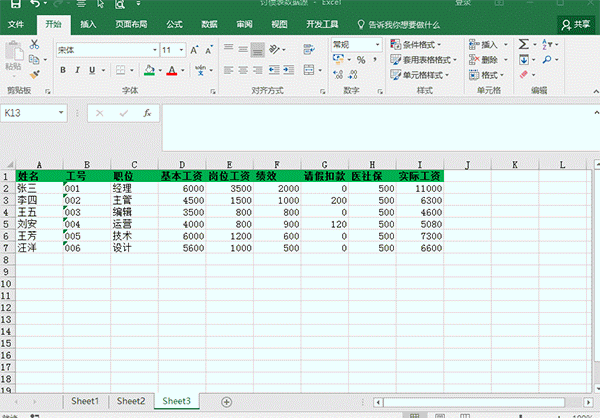The width and height of the screenshot is (600, 418).
Task: Align text right
Action: point(258,70)
